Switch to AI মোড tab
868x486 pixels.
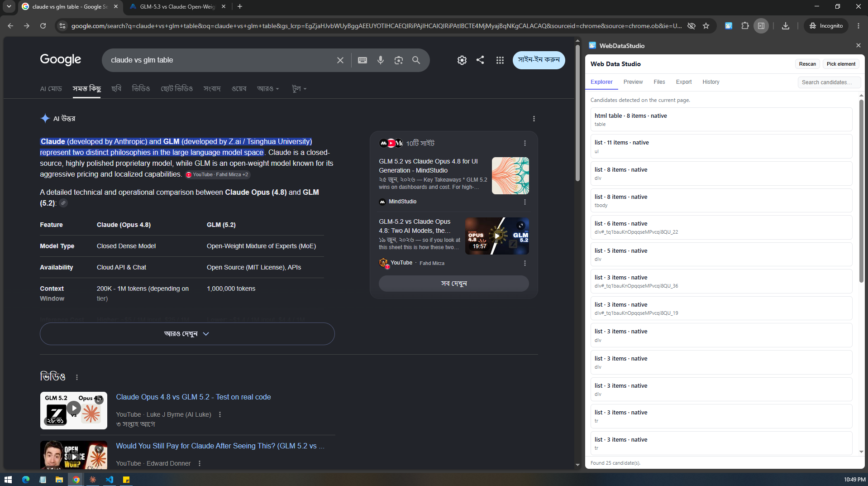[51, 89]
